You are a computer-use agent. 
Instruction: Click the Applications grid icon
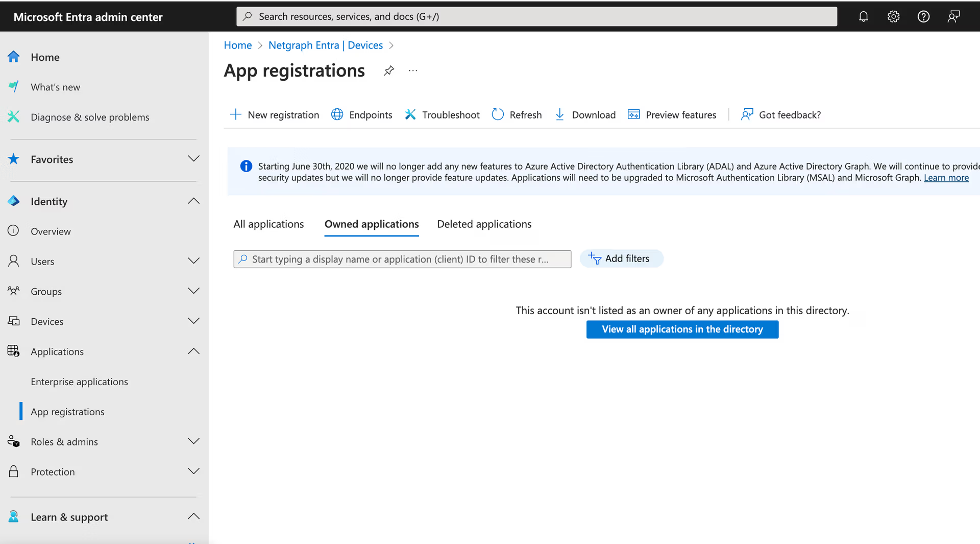coord(14,351)
